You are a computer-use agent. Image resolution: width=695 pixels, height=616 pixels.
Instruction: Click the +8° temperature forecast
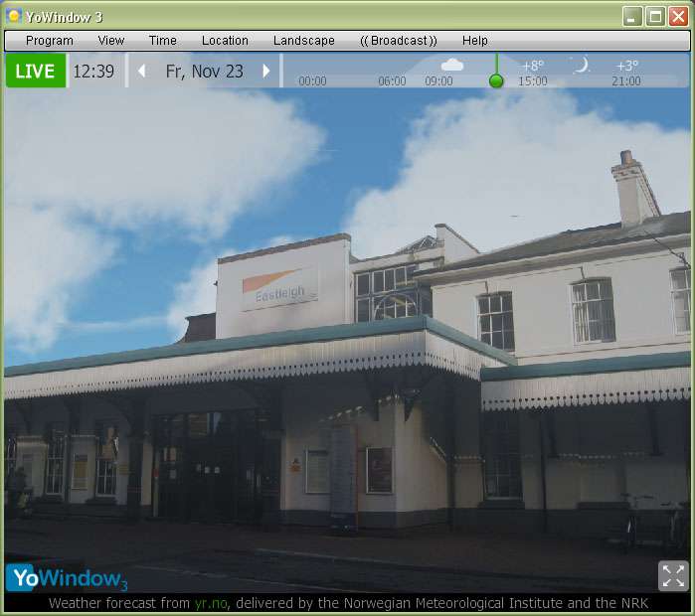(x=533, y=66)
